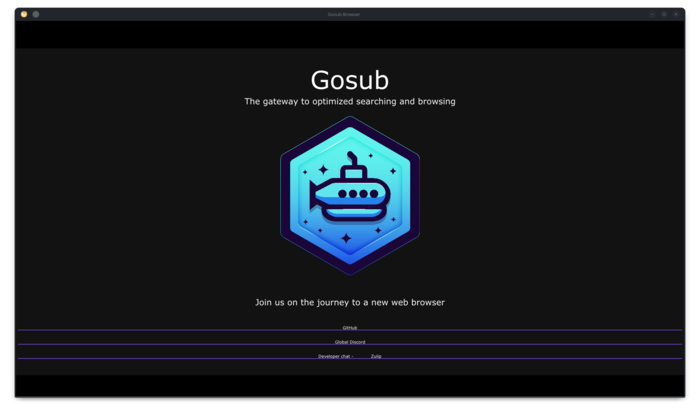Click the tagline "The gateway to optimized searching and browsing"
This screenshot has width=700, height=419.
click(350, 101)
